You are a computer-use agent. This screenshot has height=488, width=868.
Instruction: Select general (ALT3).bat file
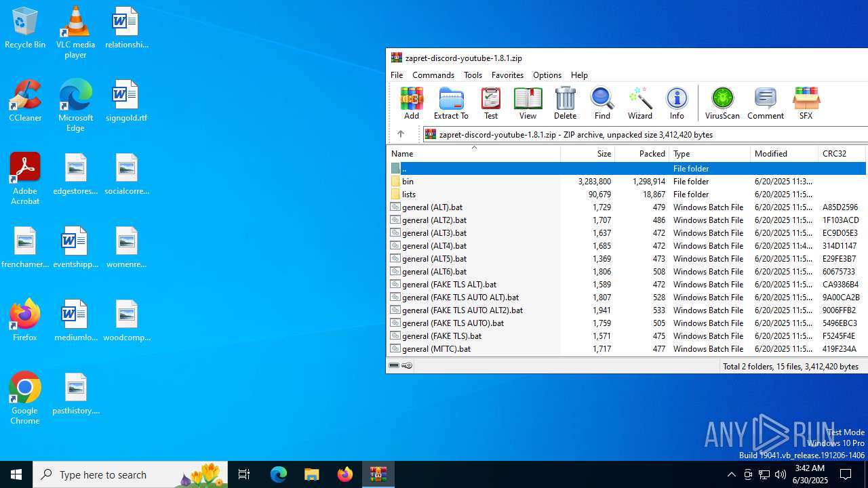[627, 233]
